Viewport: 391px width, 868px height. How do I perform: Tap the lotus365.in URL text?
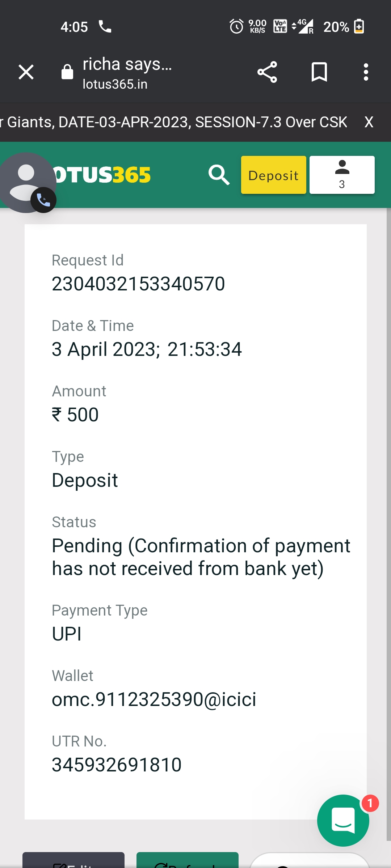[x=115, y=84]
